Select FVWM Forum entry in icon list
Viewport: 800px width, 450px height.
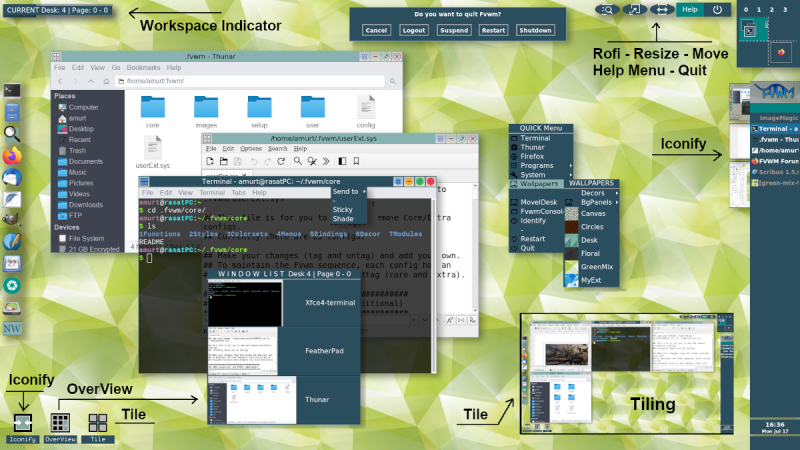point(775,161)
